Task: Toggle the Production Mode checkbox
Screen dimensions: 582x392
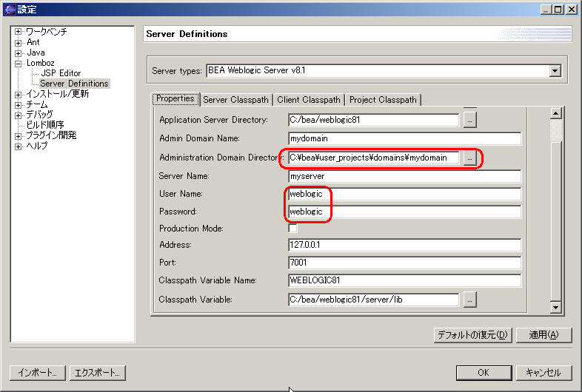Action: 293,229
